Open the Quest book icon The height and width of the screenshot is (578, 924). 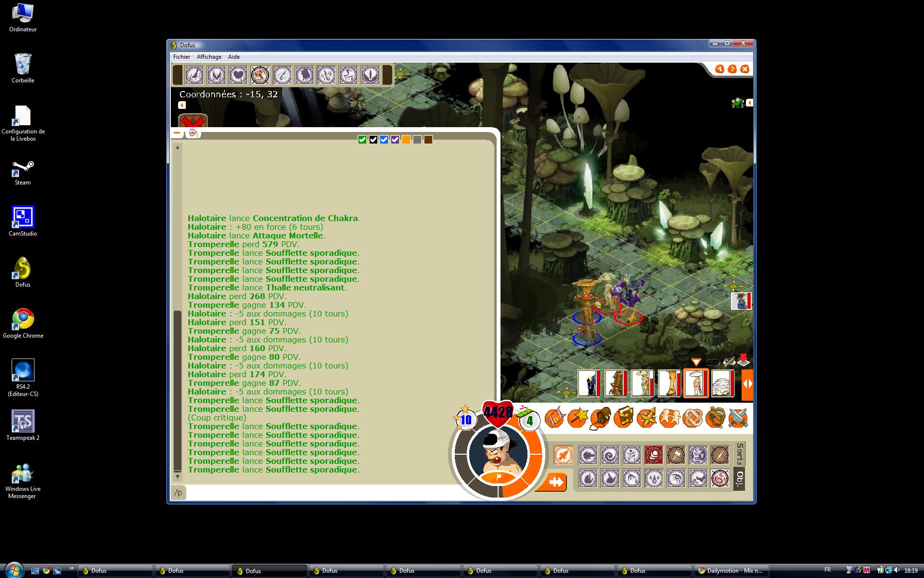[x=623, y=418]
